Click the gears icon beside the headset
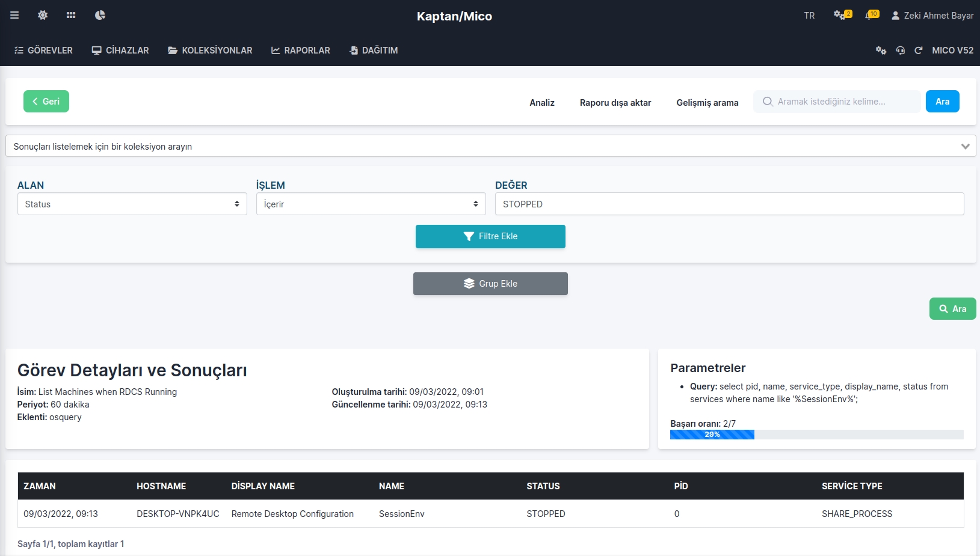The width and height of the screenshot is (980, 556). [881, 50]
